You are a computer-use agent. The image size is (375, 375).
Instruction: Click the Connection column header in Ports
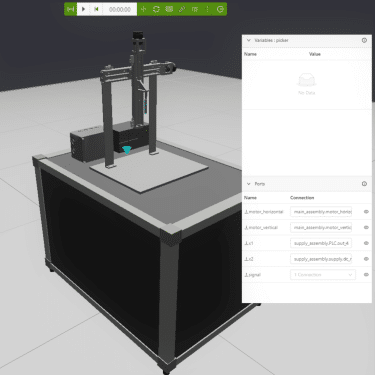(x=302, y=198)
